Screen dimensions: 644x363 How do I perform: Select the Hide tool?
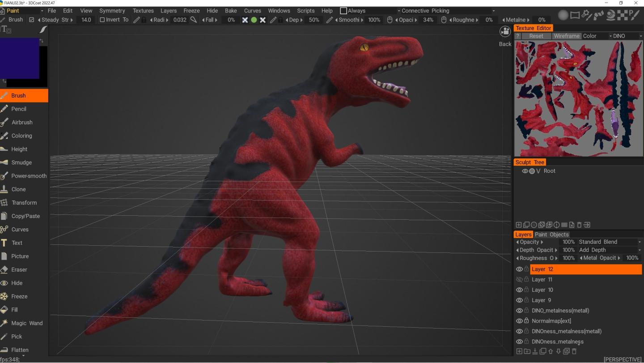(24, 283)
